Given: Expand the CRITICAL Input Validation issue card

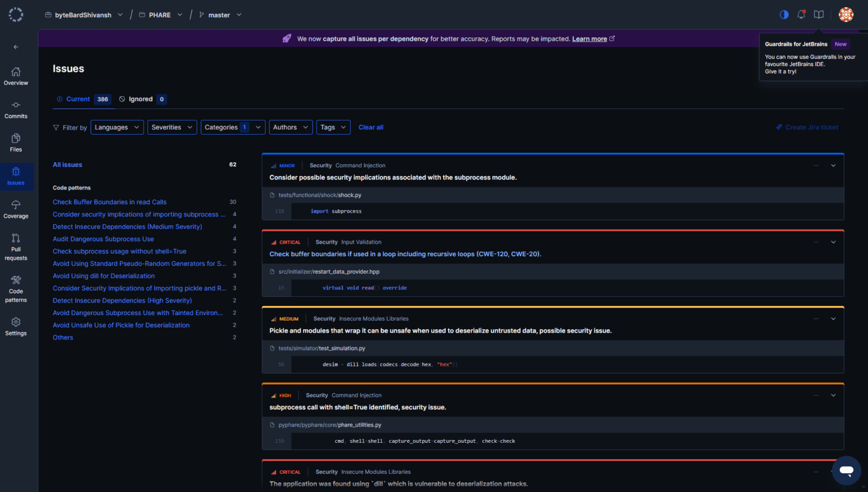Looking at the screenshot, I should pyautogui.click(x=833, y=242).
